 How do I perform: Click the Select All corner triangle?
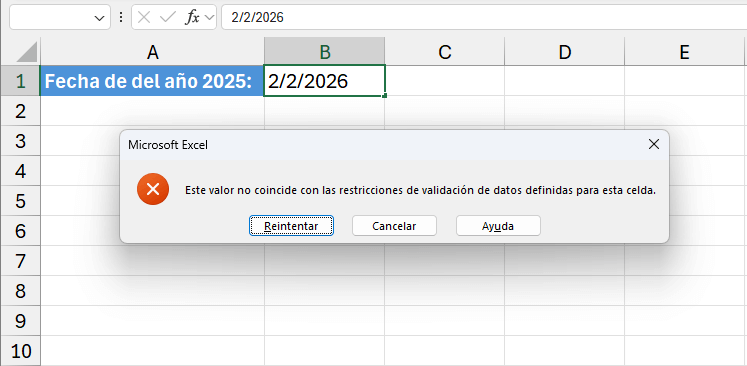27,51
